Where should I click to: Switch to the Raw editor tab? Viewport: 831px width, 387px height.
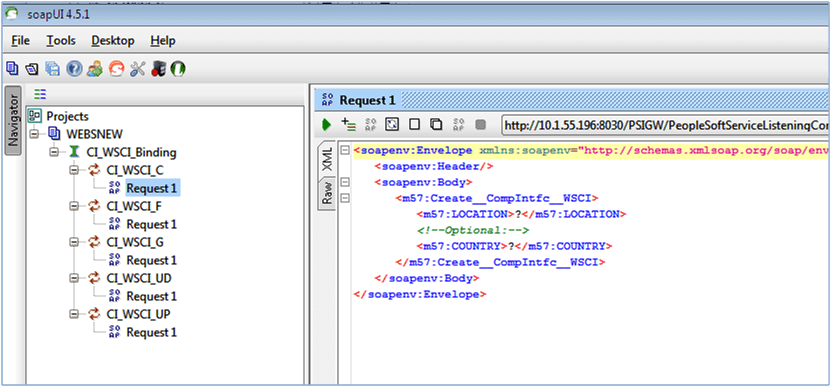tap(327, 193)
